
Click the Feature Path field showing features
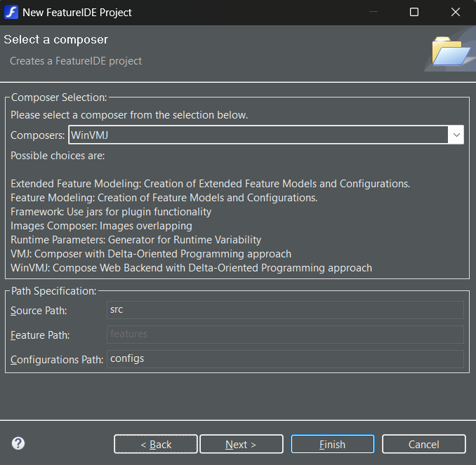coord(285,335)
